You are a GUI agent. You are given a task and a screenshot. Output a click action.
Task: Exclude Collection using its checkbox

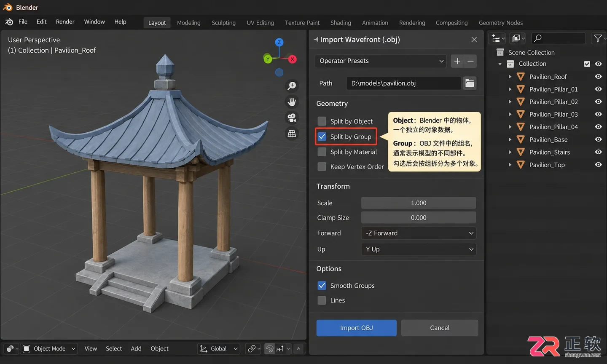[587, 64]
